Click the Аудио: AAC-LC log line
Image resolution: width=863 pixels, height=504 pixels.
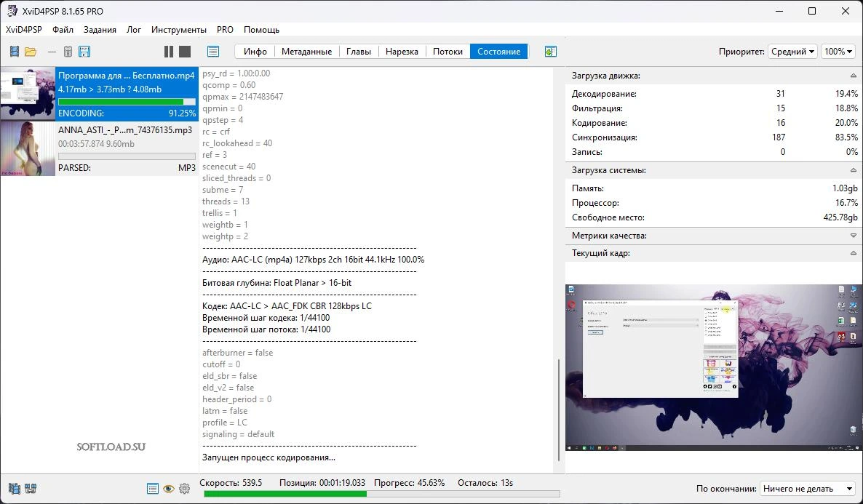point(313,260)
